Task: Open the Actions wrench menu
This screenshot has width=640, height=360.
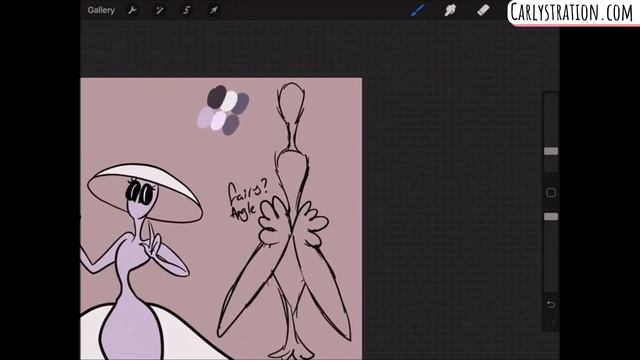Action: coord(132,10)
